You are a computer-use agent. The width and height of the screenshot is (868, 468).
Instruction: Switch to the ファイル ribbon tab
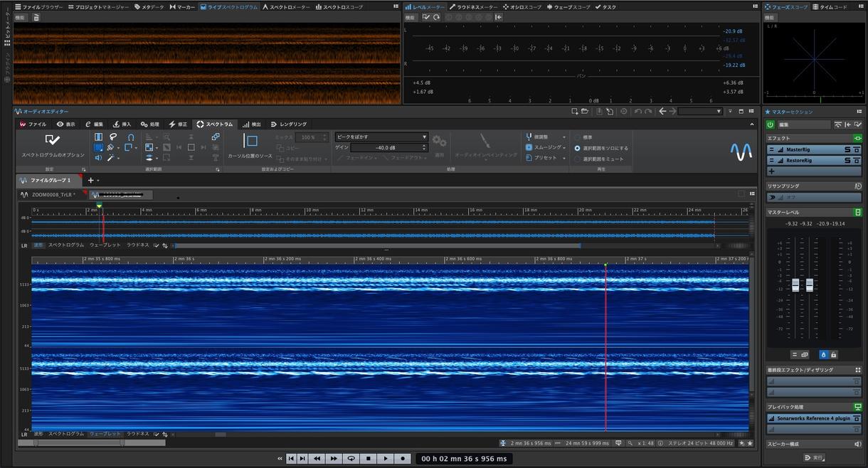point(33,124)
